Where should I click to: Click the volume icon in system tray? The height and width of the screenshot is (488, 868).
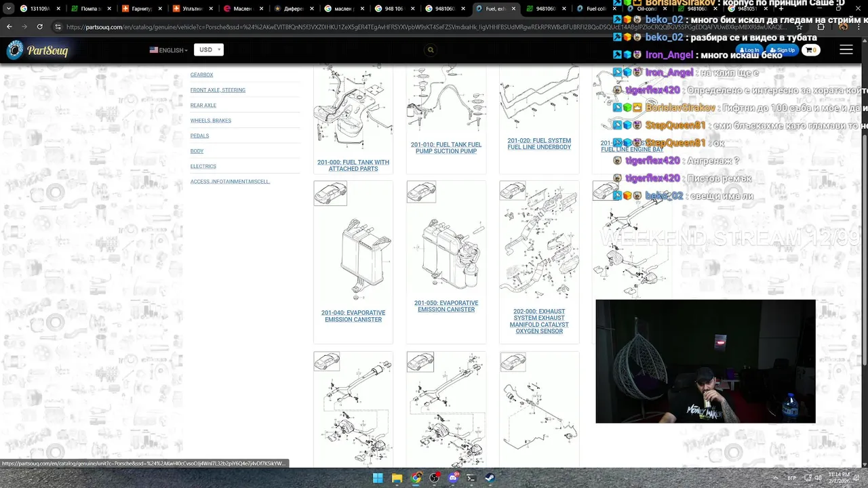point(817,478)
